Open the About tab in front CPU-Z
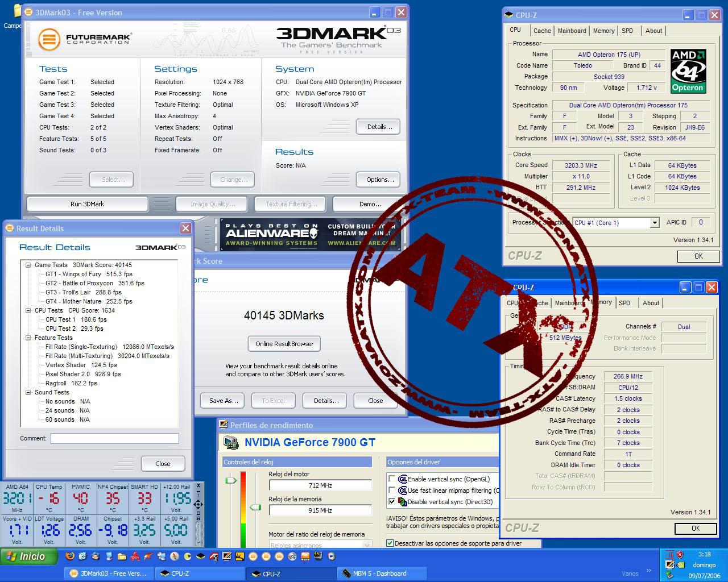 653,31
